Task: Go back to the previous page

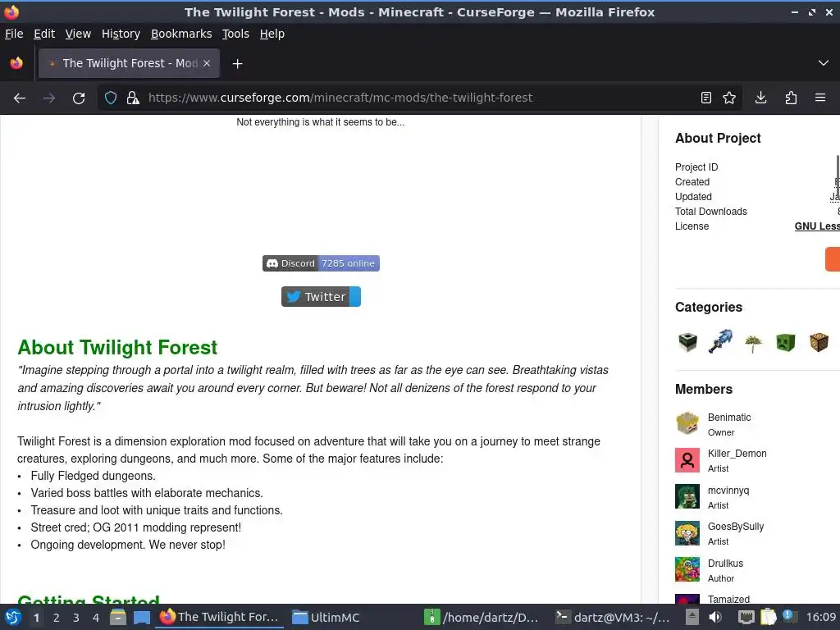Action: (20, 98)
